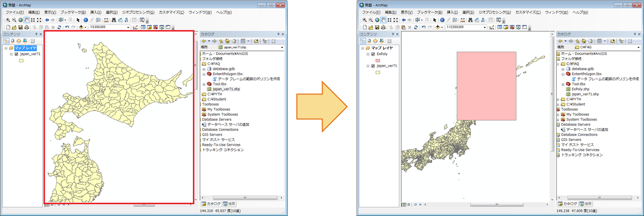644x216 pixels.
Task: Click the Full Extent globe icon in left window
Action: (20, 20)
